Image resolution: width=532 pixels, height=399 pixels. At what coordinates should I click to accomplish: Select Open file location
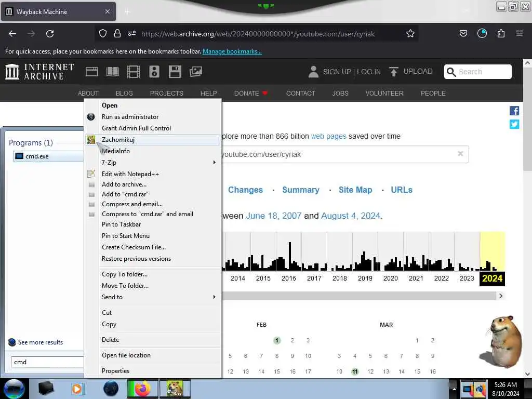pyautogui.click(x=153, y=355)
